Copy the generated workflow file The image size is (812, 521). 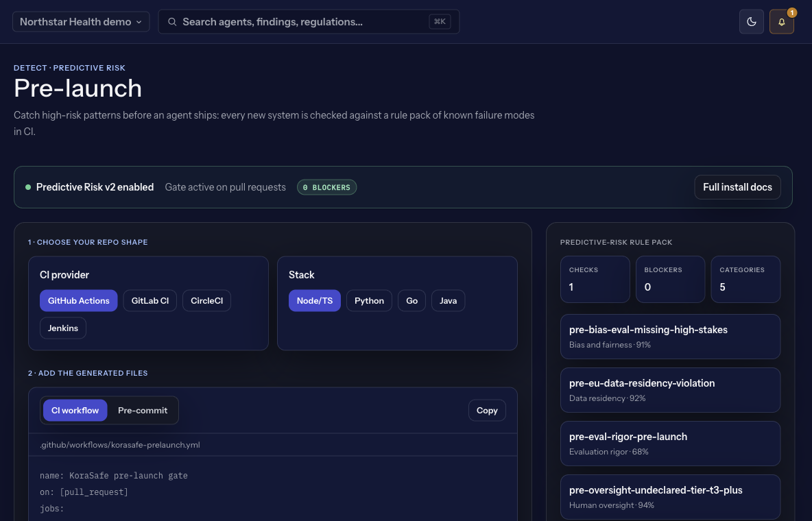coord(487,410)
